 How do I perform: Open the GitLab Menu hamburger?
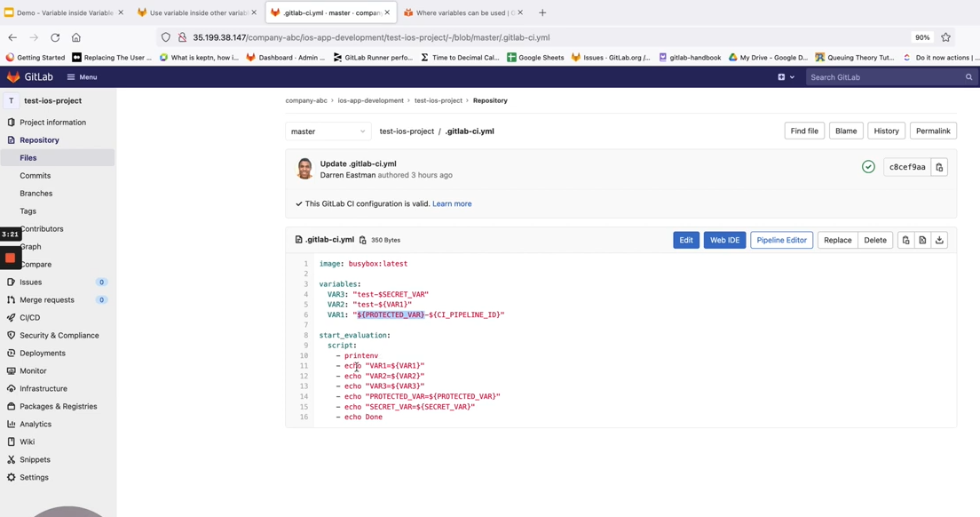click(82, 77)
